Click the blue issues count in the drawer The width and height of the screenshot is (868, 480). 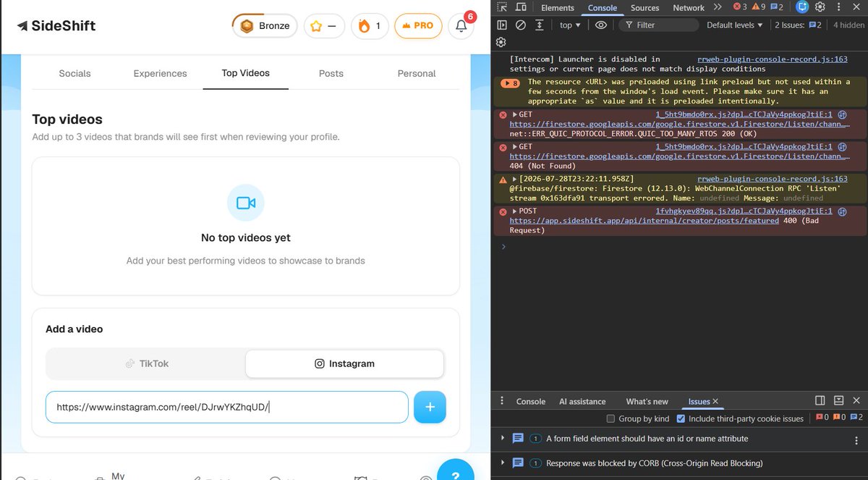click(856, 418)
